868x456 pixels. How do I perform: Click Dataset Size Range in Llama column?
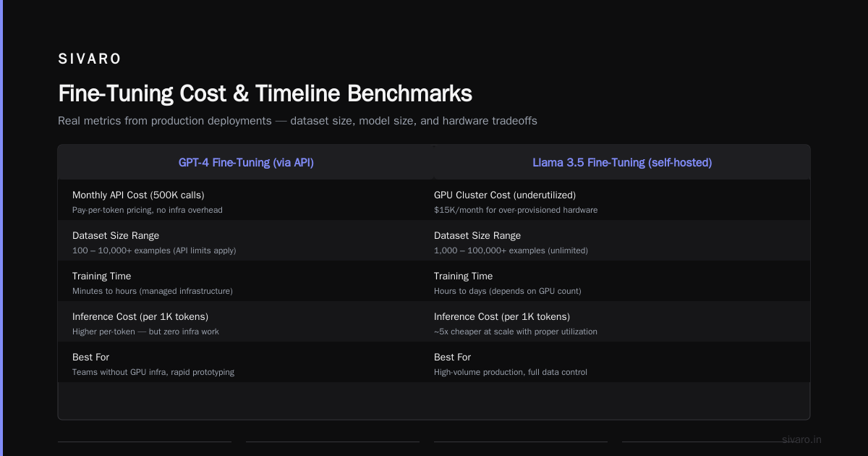click(477, 235)
